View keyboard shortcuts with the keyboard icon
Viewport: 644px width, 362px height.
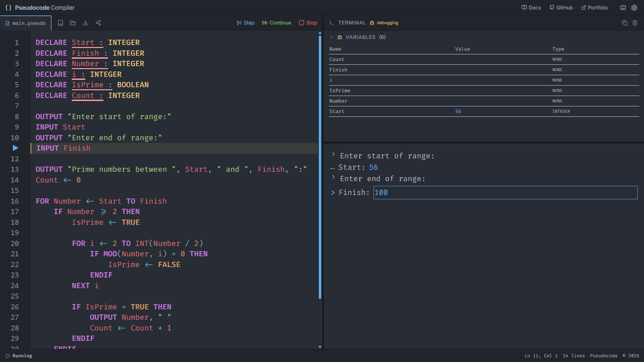tap(623, 7)
